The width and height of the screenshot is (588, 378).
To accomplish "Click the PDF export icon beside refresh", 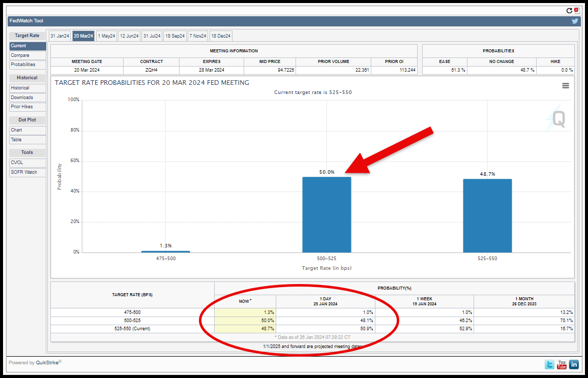I will pyautogui.click(x=576, y=11).
